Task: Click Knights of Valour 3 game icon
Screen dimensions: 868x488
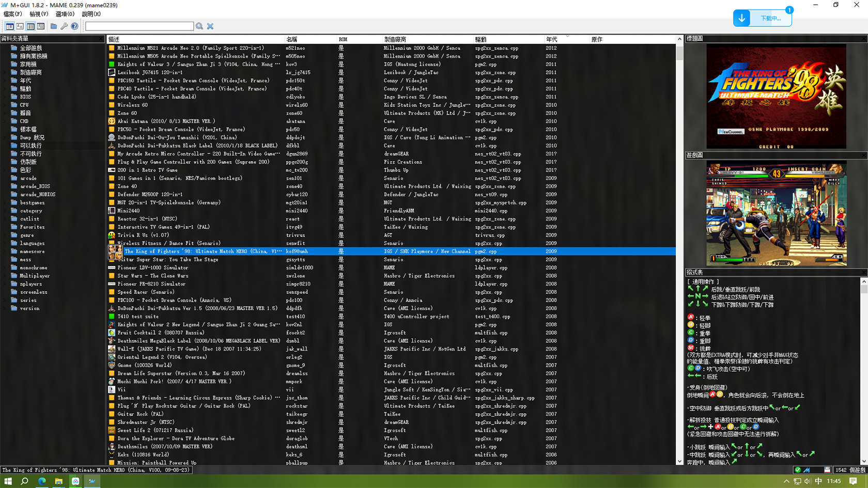Action: 112,65
